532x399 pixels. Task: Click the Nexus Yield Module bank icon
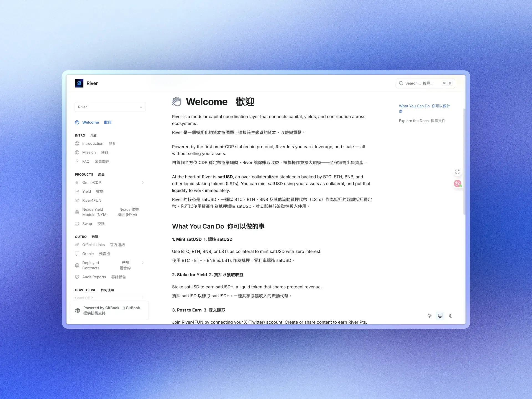77,212
